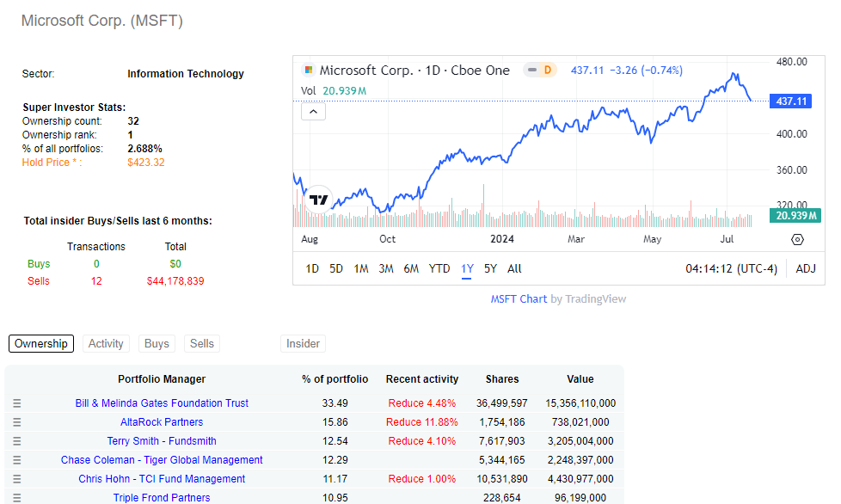The height and width of the screenshot is (504, 841).
Task: Click hamburger icon beside Terry Smith - Fundsmith
Action: click(x=16, y=441)
